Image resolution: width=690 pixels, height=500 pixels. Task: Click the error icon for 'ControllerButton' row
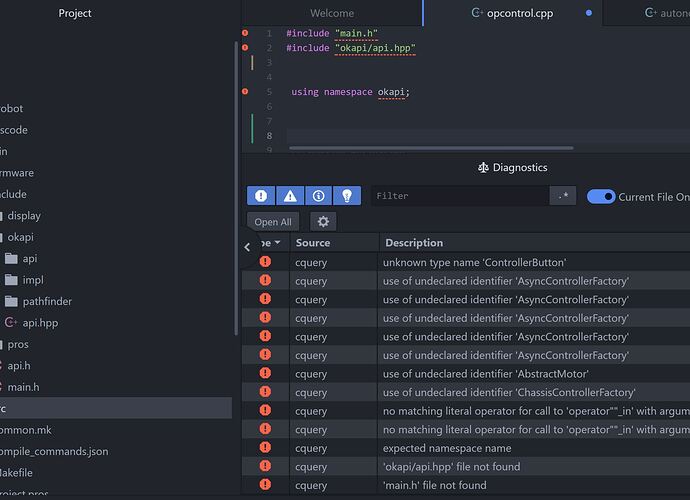pos(265,261)
